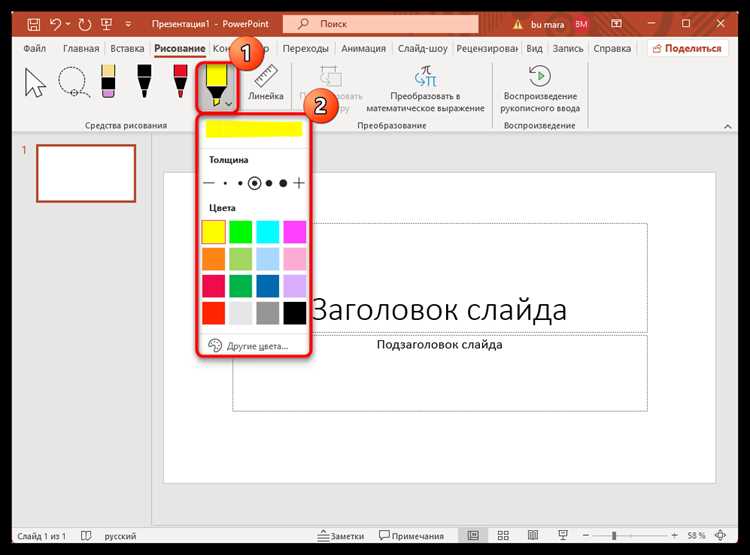The image size is (750, 555).
Task: Open Quick Access Toolbar customize dropdown
Action: (128, 23)
